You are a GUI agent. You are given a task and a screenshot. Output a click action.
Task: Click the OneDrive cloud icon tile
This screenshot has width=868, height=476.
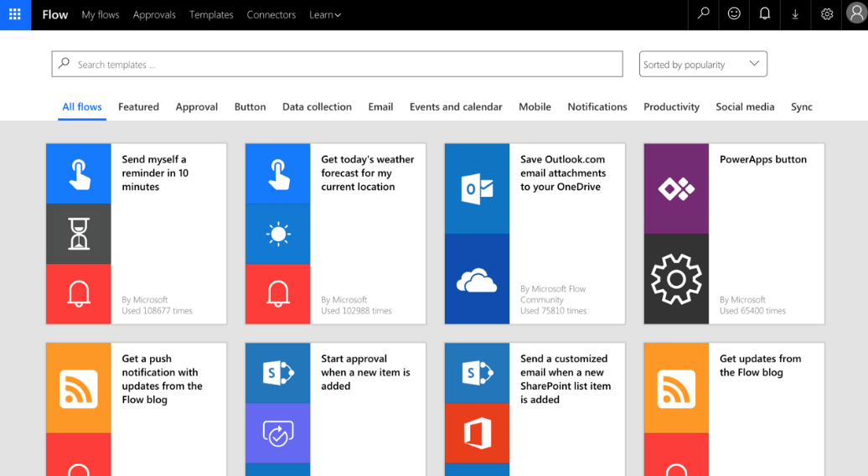[477, 279]
